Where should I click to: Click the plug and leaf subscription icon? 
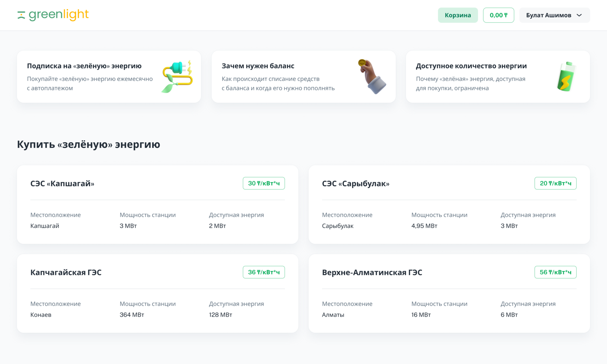point(177,77)
